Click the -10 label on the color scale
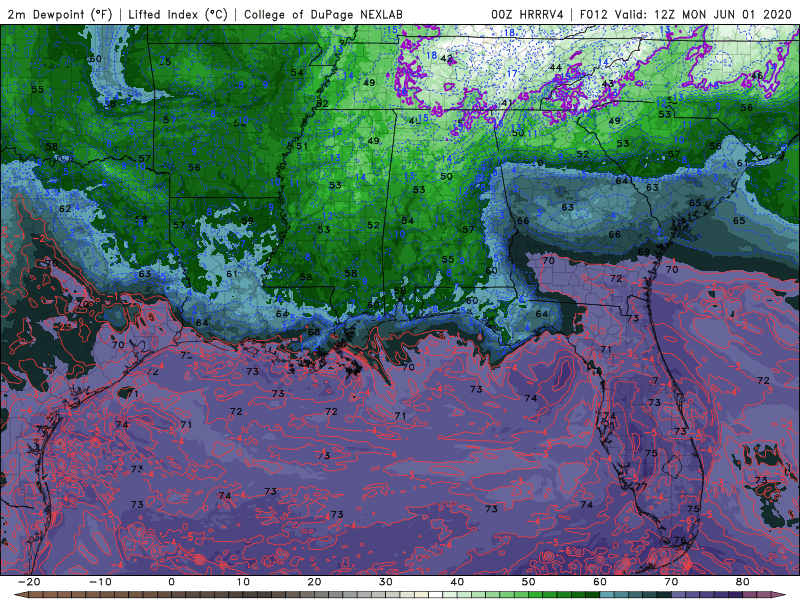800x600 pixels. pos(100,582)
